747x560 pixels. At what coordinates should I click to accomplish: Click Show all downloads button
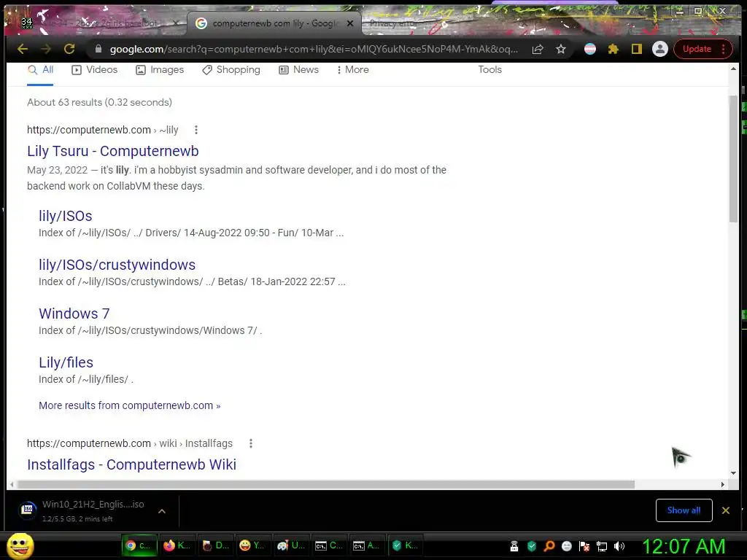684,510
